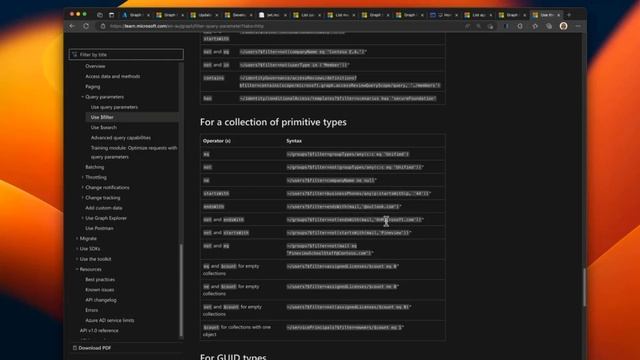This screenshot has height=360, width=640.
Task: Open Use query parameters article
Action: (114, 107)
